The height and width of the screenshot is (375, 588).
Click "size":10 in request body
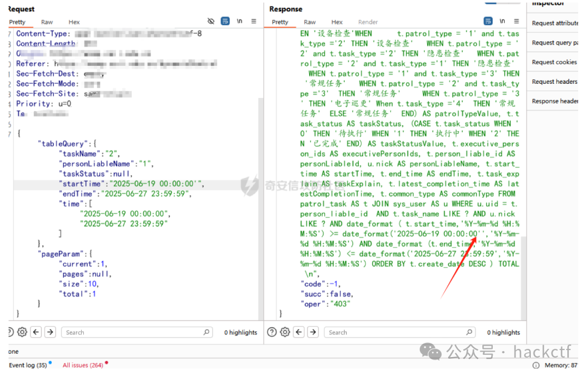click(x=79, y=284)
